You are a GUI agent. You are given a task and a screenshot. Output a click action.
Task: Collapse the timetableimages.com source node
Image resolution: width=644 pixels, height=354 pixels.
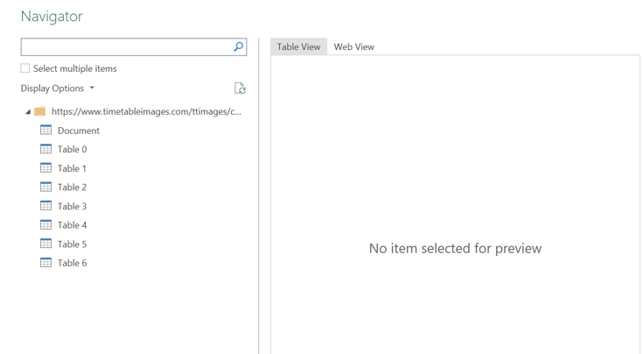pos(27,112)
